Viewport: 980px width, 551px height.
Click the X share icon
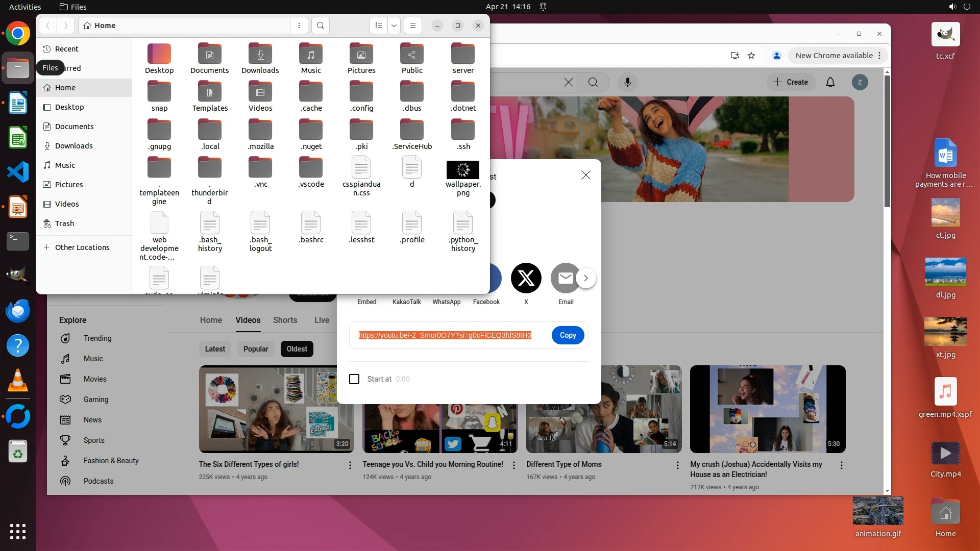[526, 278]
